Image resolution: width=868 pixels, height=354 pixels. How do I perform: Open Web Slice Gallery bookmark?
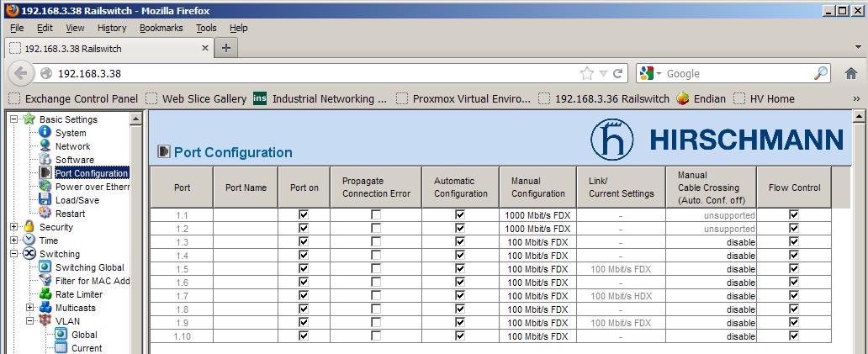[x=197, y=99]
